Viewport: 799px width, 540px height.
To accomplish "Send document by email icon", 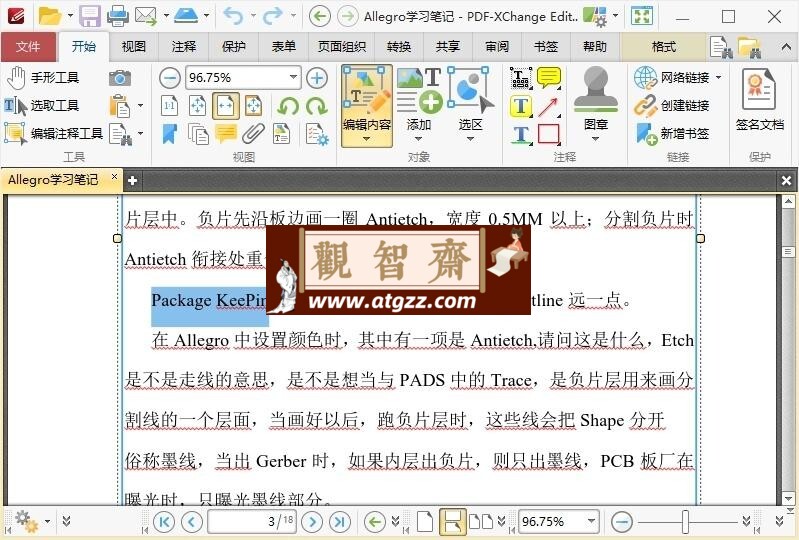I will 146,16.
